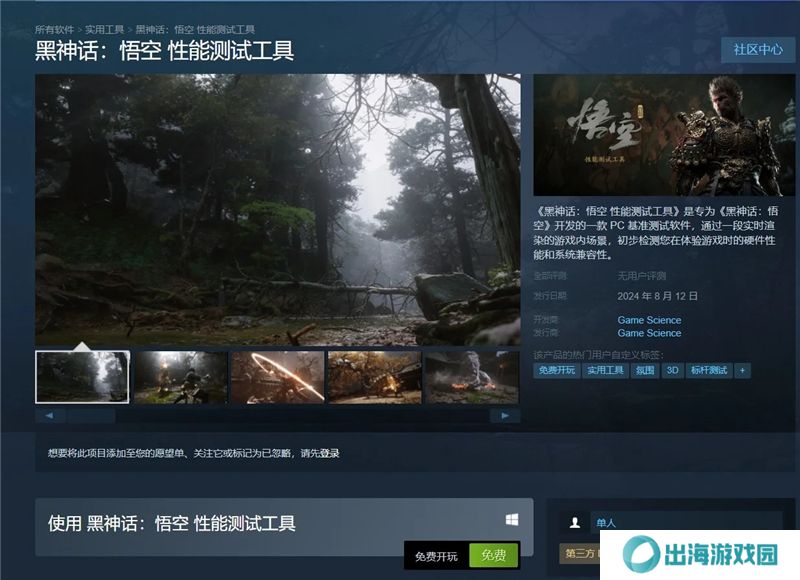800x580 pixels.
Task: Click the Windows platform icon
Action: coord(512,520)
